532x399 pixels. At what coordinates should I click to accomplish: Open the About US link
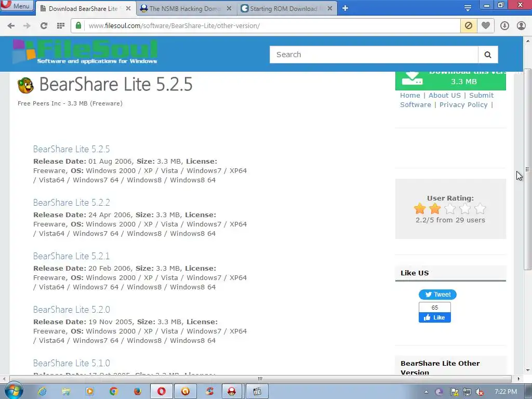coord(445,96)
